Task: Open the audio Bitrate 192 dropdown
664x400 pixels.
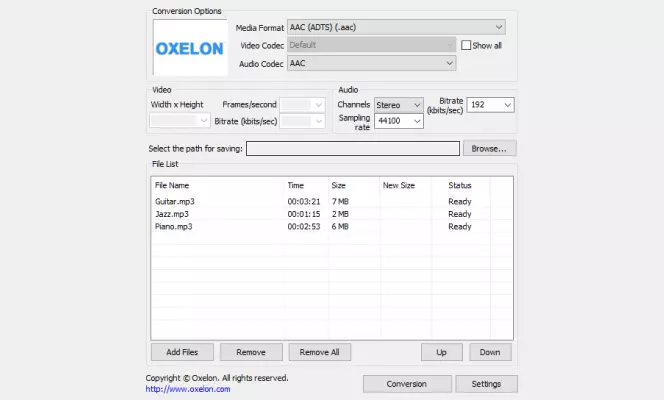Action: 490,105
